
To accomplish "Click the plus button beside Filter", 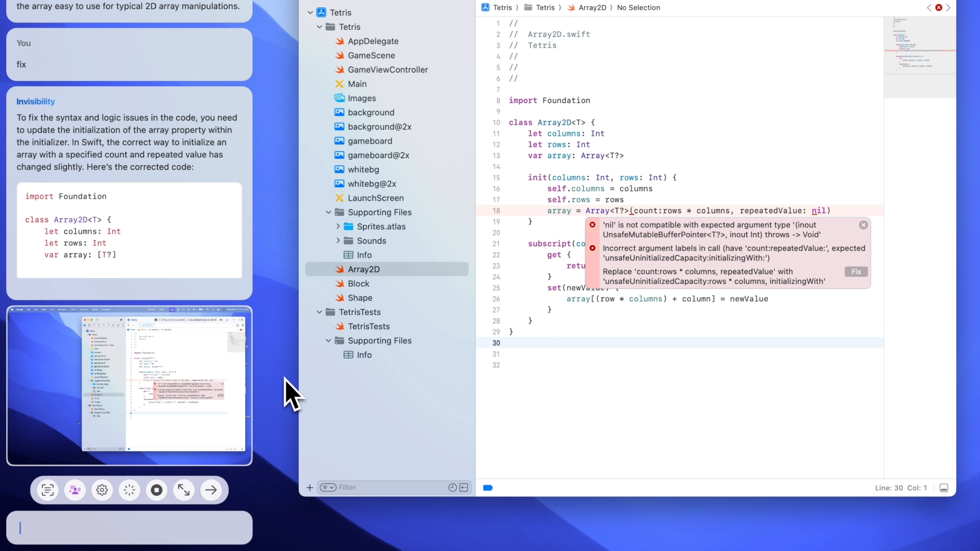I will click(x=310, y=488).
